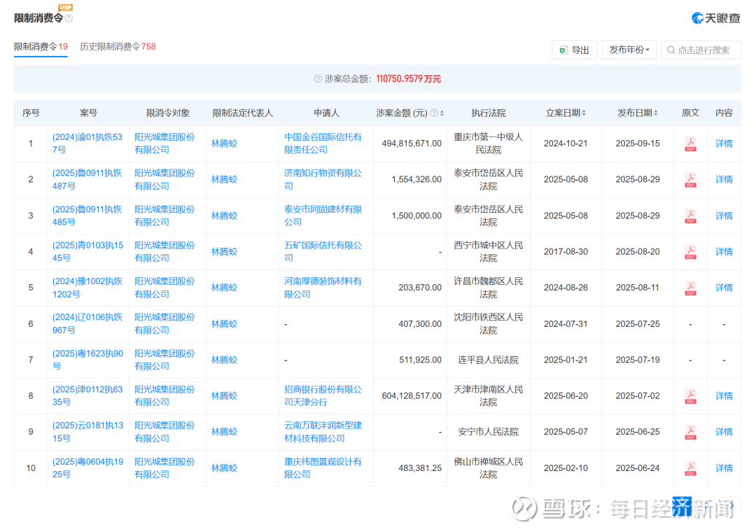756x532 pixels.
Task: Open applicant 重庆纬图景观设计有限公司
Action: coord(323,468)
